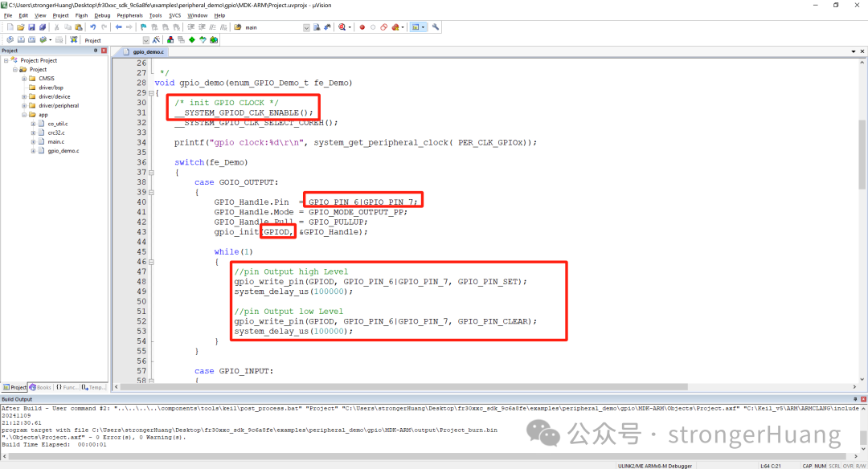Viewport: 868px width, 469px height.
Task: Click the Build Output horizontal scrollbar
Action: coord(426,456)
